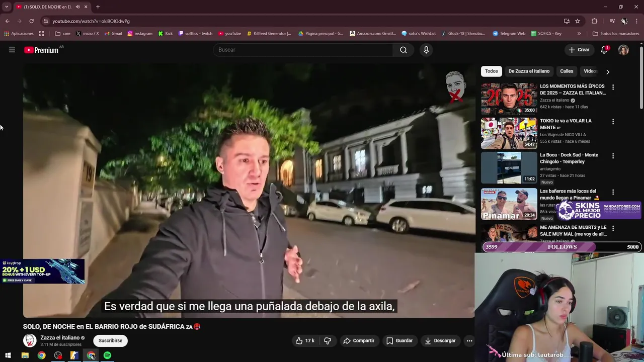Open LOS MOMENTOS MÁS ÉPICOS thumbnail

[x=509, y=99]
